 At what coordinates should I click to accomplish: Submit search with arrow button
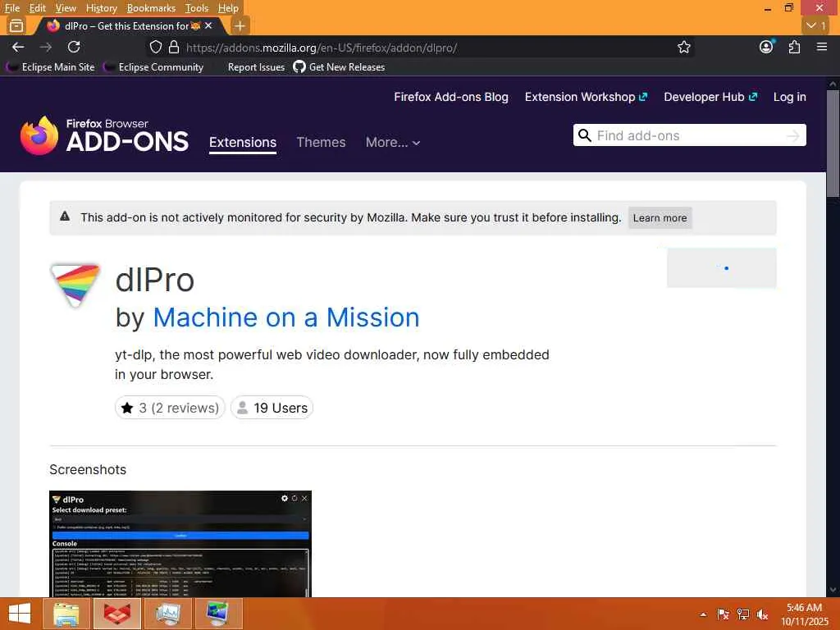click(x=793, y=136)
